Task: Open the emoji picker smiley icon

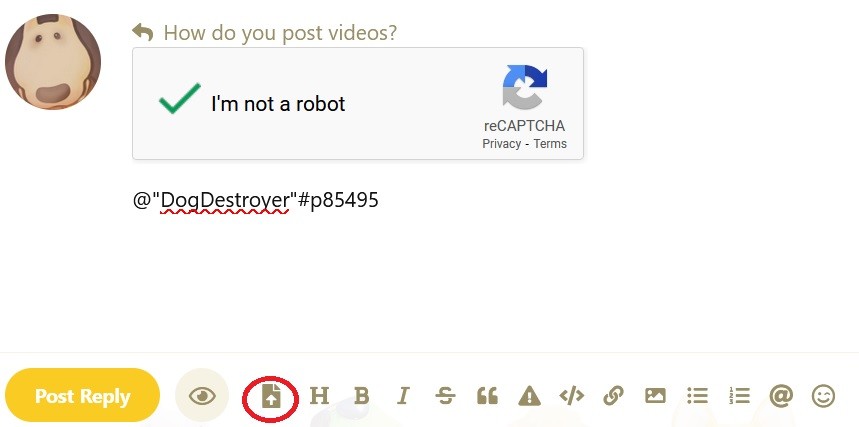Action: pos(823,395)
